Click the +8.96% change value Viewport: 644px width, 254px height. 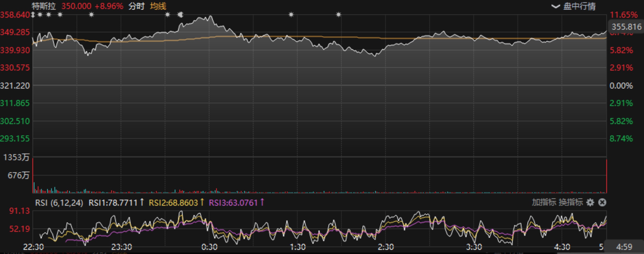(109, 6)
